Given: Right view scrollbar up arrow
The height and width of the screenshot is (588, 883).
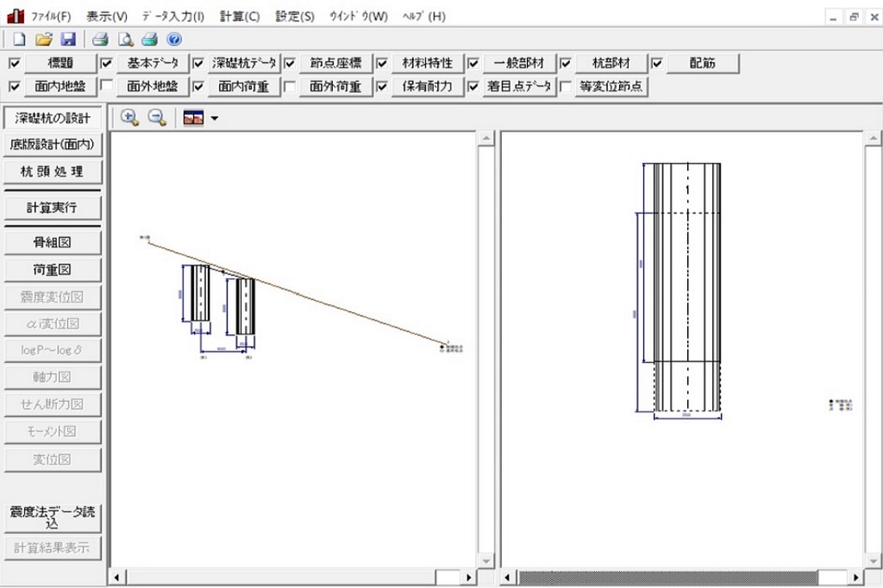Looking at the screenshot, I should point(873,138).
